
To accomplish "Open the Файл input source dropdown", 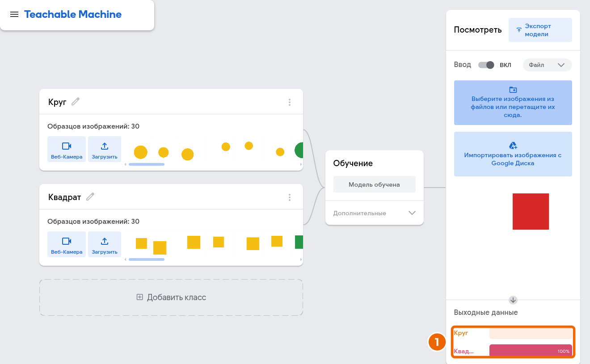I will 548,65.
